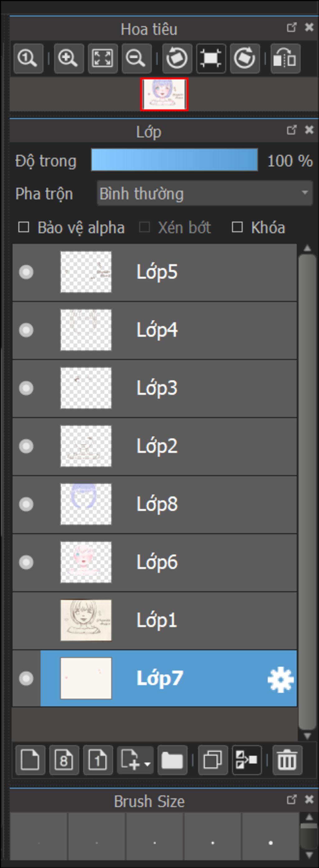319x868 pixels.
Task: Click the zoom out magnifier icon
Action: [136, 58]
